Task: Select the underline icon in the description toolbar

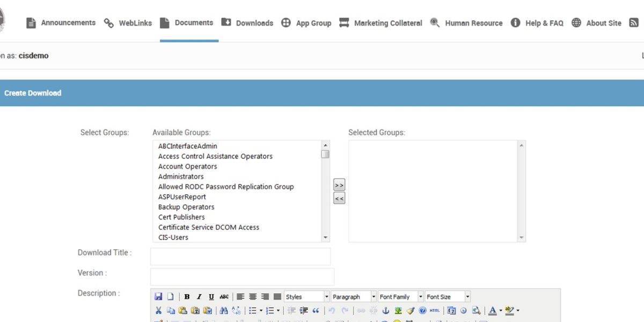Action: coord(211,296)
